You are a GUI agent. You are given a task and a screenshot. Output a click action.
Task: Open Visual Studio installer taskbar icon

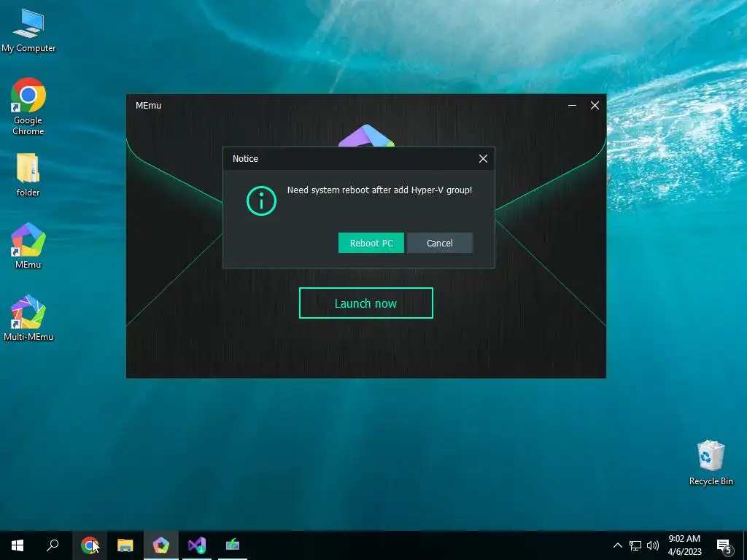coord(197,545)
